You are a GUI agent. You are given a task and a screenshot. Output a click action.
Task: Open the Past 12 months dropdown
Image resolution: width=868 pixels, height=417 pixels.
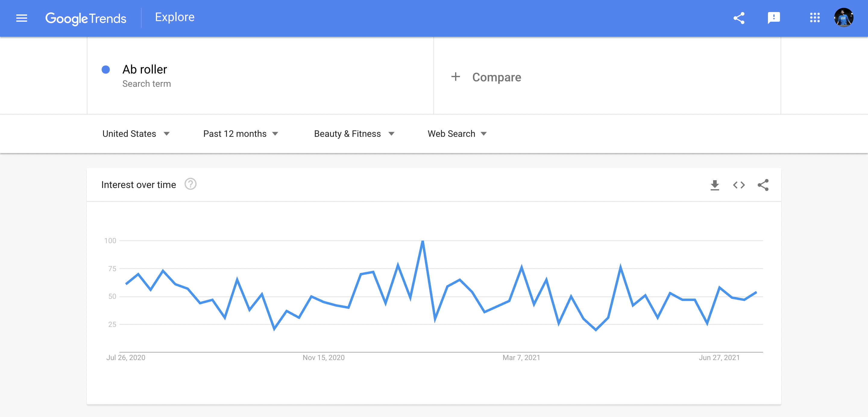[x=241, y=134]
